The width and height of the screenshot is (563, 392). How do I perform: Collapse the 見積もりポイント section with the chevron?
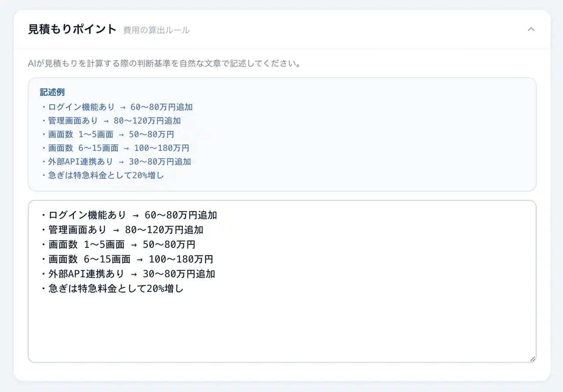(531, 29)
